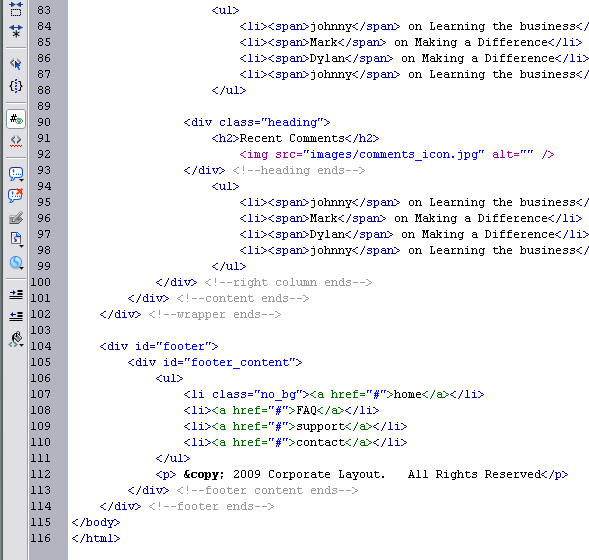
Task: Click line number 90 in gutter
Action: tap(44, 122)
